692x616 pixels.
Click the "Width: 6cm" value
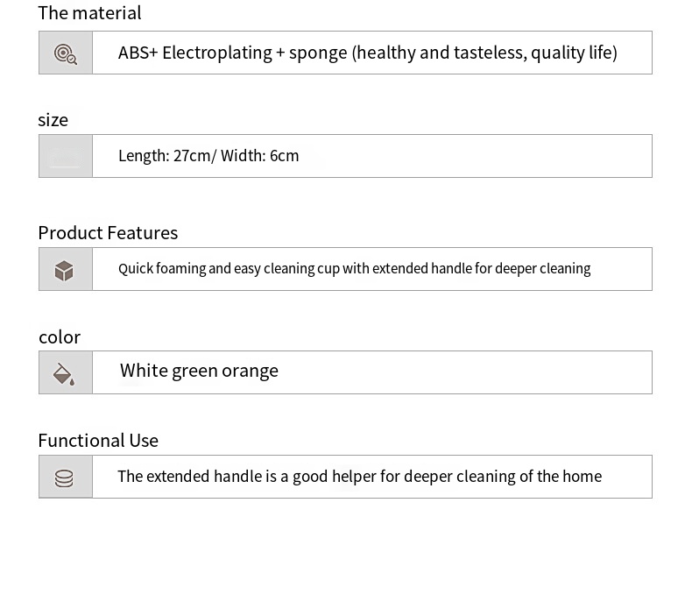point(260,156)
